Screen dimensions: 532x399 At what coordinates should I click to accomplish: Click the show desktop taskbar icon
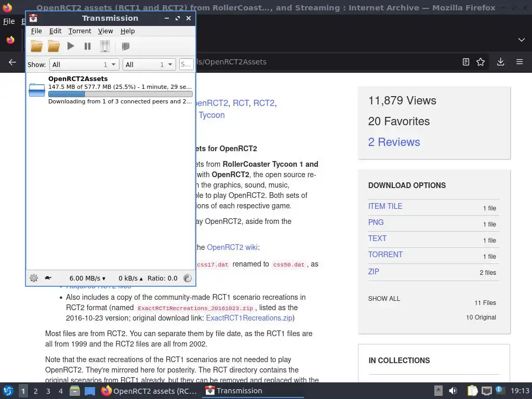[x=90, y=391]
